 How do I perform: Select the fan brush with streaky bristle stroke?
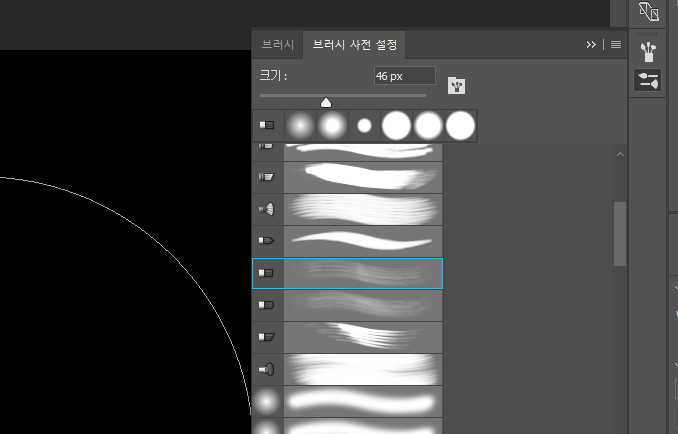point(347,209)
